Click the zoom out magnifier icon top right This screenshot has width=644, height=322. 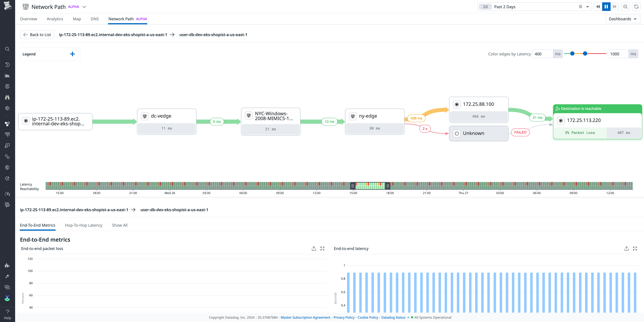625,7
